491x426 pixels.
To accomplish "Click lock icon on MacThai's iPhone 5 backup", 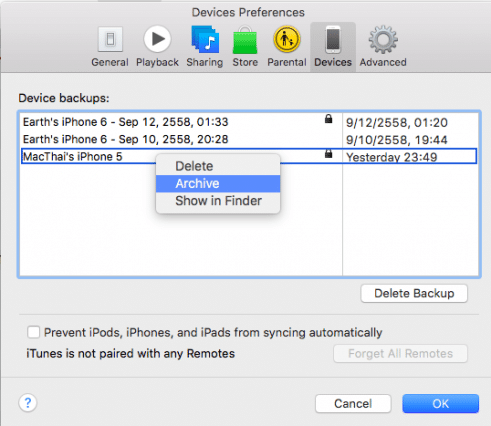I will pyautogui.click(x=328, y=153).
